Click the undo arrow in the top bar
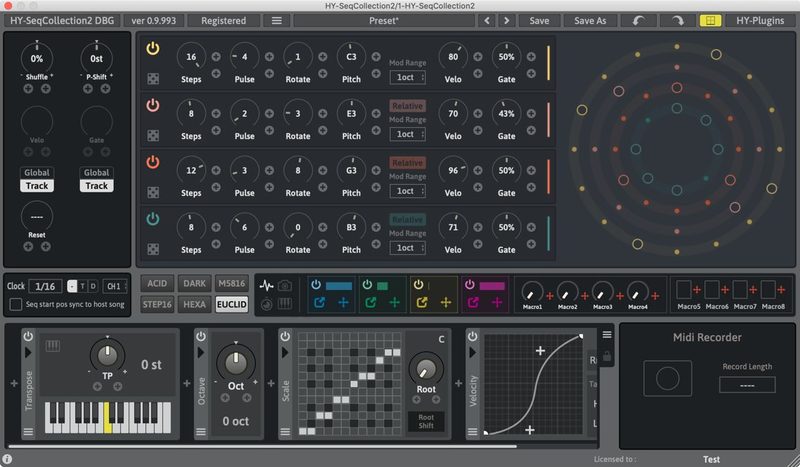Screen dimensions: 800x467 click(638, 20)
